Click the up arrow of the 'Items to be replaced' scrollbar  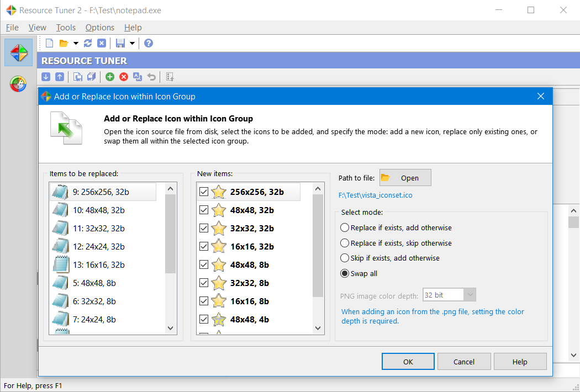tap(171, 189)
